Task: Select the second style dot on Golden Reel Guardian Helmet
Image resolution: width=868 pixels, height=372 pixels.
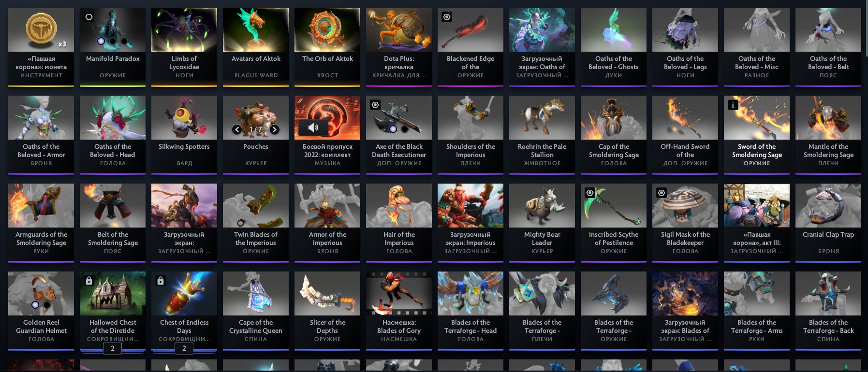Action: coord(47,305)
